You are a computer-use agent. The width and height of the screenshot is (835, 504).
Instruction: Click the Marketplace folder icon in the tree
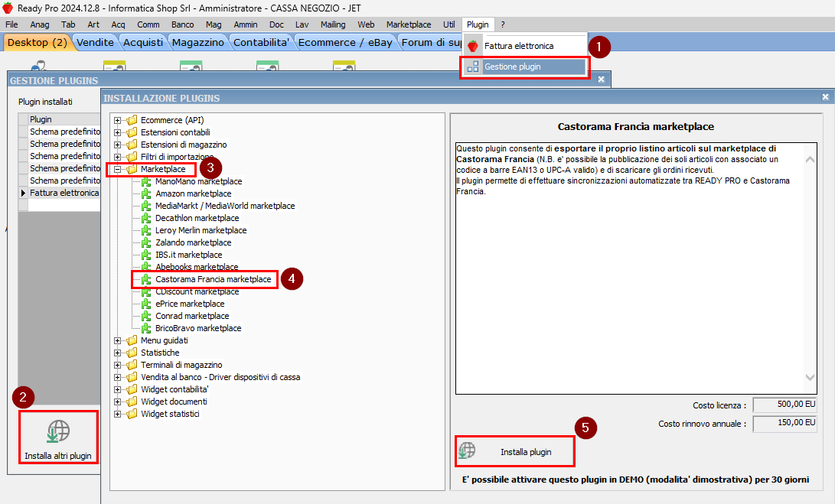(x=132, y=169)
